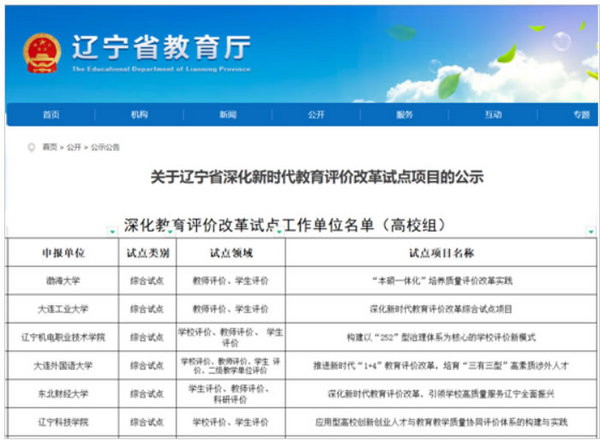Click the green arrow marker above 试点类别 column
The width and height of the screenshot is (600, 440).
[x=170, y=231]
